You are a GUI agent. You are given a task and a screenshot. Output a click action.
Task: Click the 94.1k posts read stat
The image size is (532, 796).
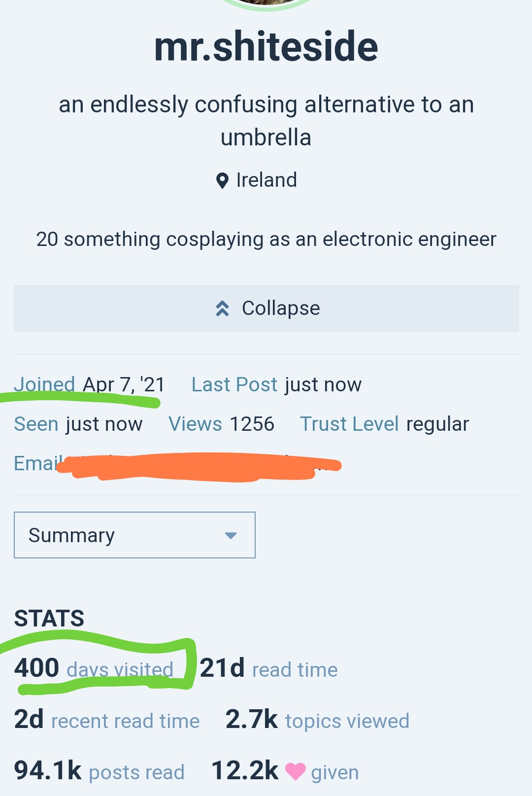point(99,771)
